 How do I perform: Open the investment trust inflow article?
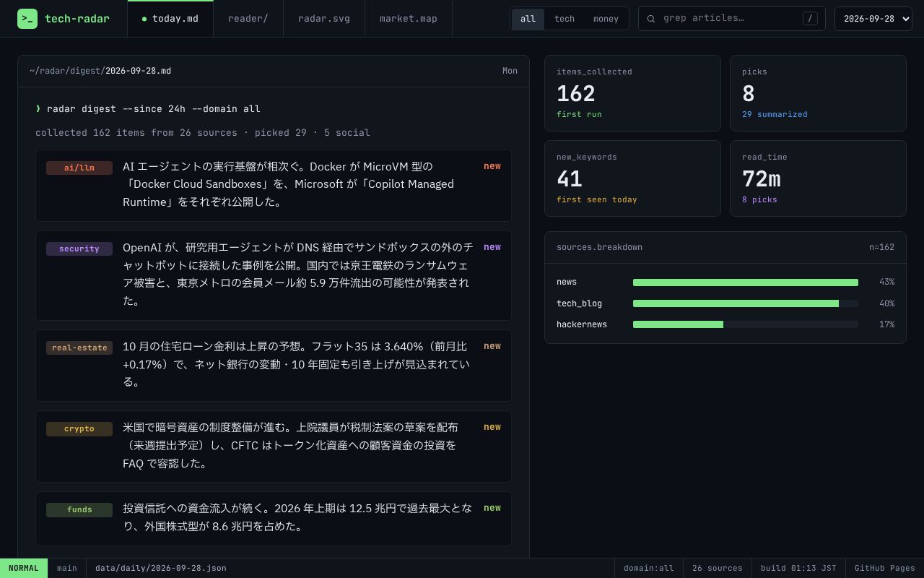(274, 519)
